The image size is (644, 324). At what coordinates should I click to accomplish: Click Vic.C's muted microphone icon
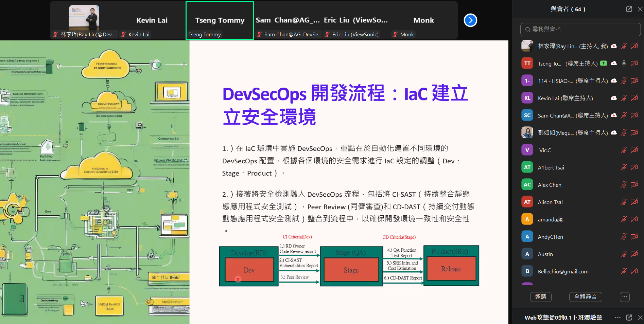click(x=624, y=150)
